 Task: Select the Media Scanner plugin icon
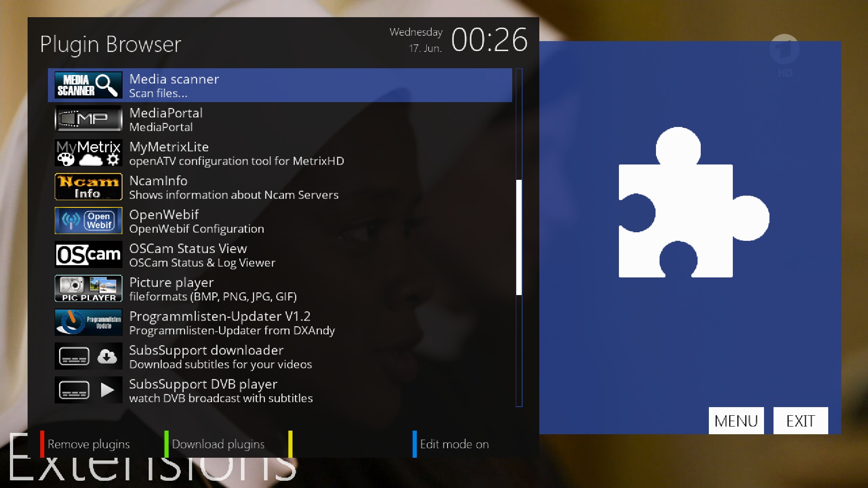click(88, 84)
